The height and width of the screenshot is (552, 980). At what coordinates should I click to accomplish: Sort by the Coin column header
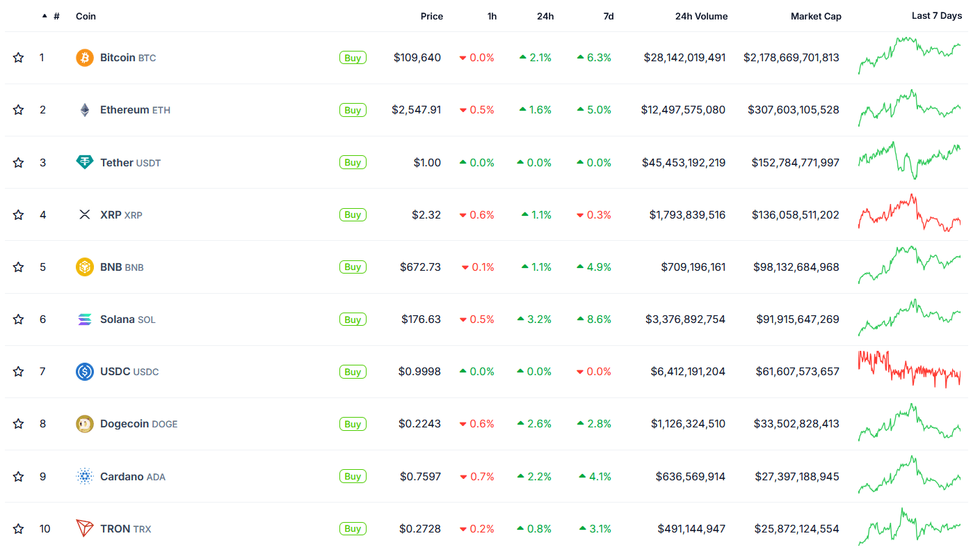(86, 16)
